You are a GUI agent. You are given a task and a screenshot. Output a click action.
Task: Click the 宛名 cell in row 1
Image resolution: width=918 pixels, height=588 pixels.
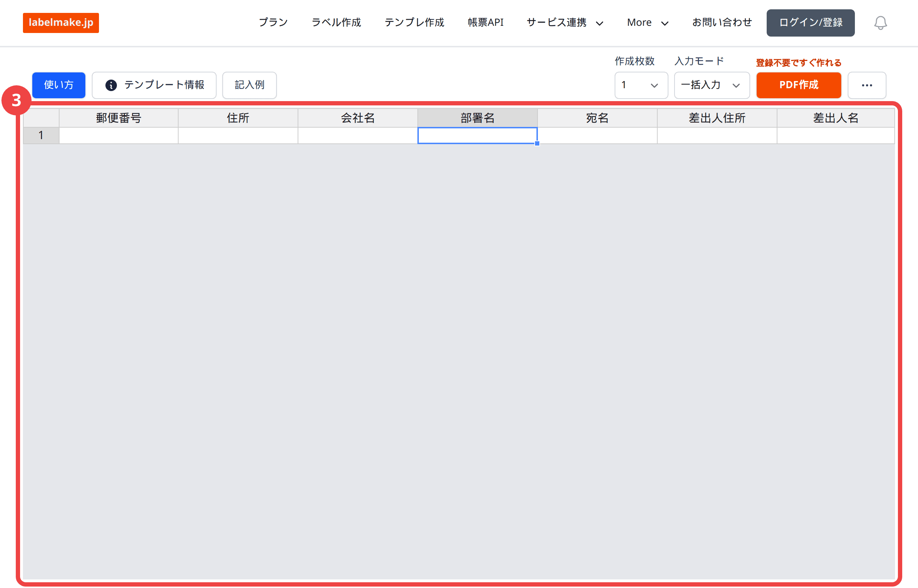pos(597,136)
